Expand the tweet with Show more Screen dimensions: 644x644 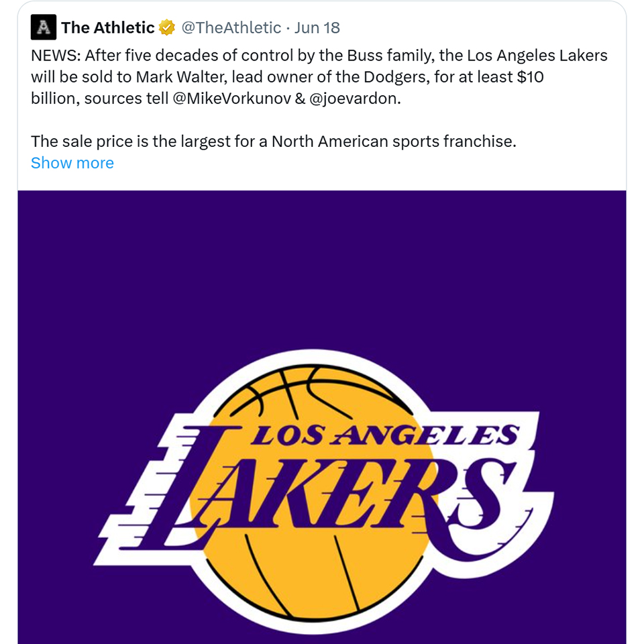72,163
